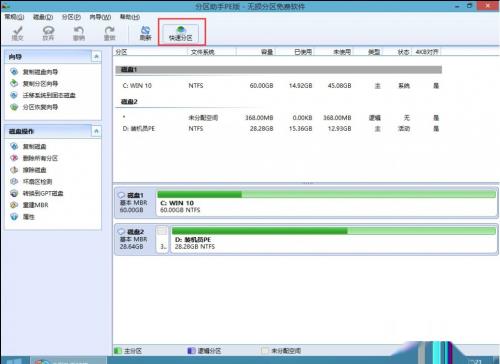
Task: Start the 复制分区向导 wizard
Action: pos(35,84)
